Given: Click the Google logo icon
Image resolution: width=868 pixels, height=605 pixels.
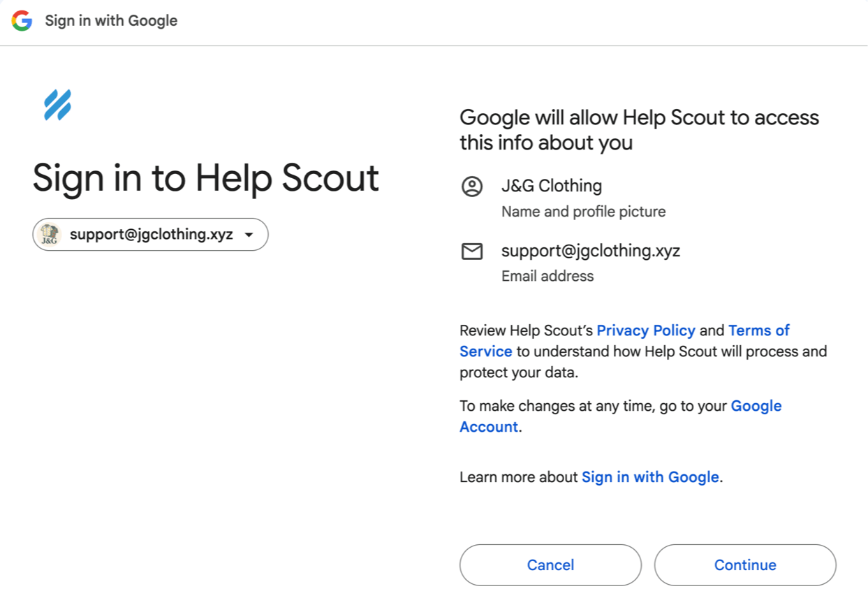Looking at the screenshot, I should click(22, 21).
